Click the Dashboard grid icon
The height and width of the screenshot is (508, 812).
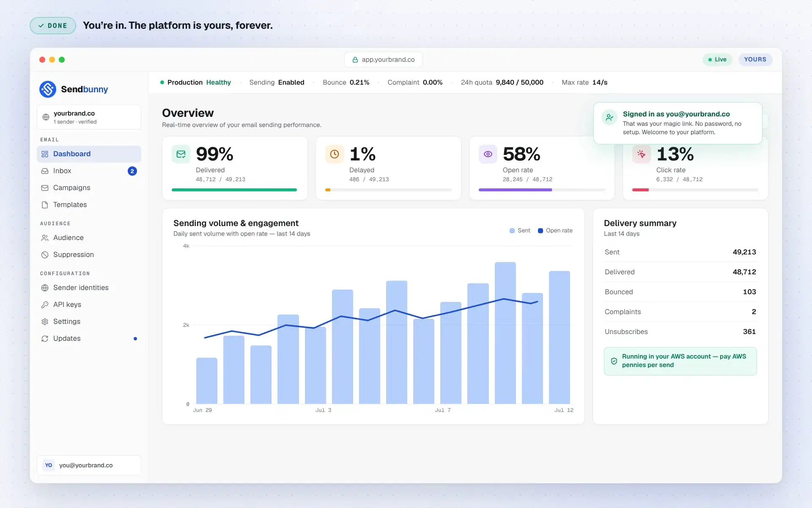45,154
